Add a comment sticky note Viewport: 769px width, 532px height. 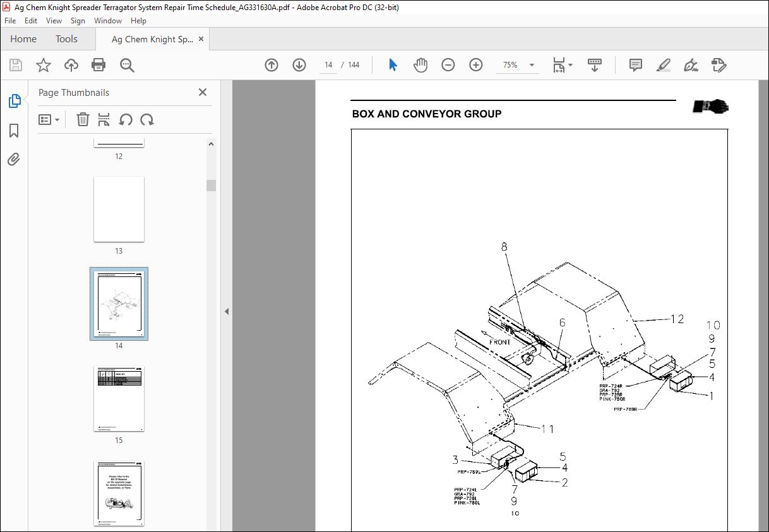click(636, 65)
